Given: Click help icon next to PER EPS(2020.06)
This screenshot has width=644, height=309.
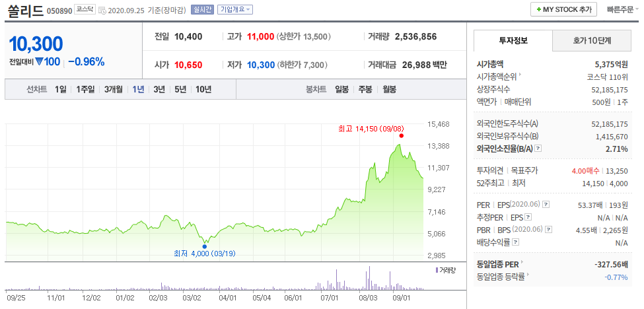Looking at the screenshot, I should 546,205.
